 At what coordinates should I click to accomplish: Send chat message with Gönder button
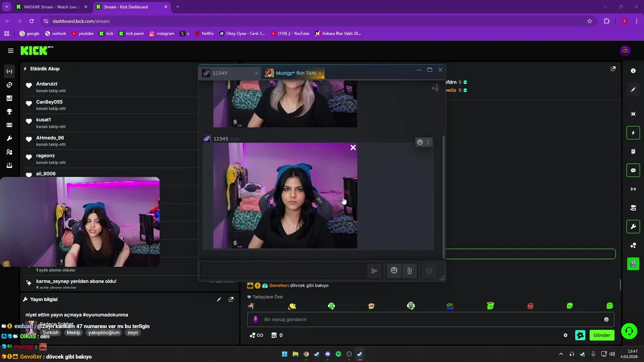[602, 335]
